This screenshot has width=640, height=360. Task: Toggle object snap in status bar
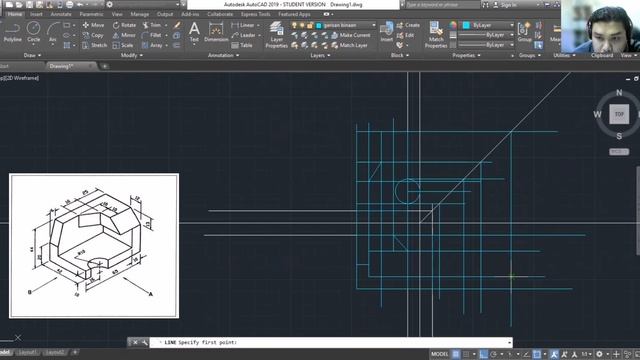(x=537, y=354)
